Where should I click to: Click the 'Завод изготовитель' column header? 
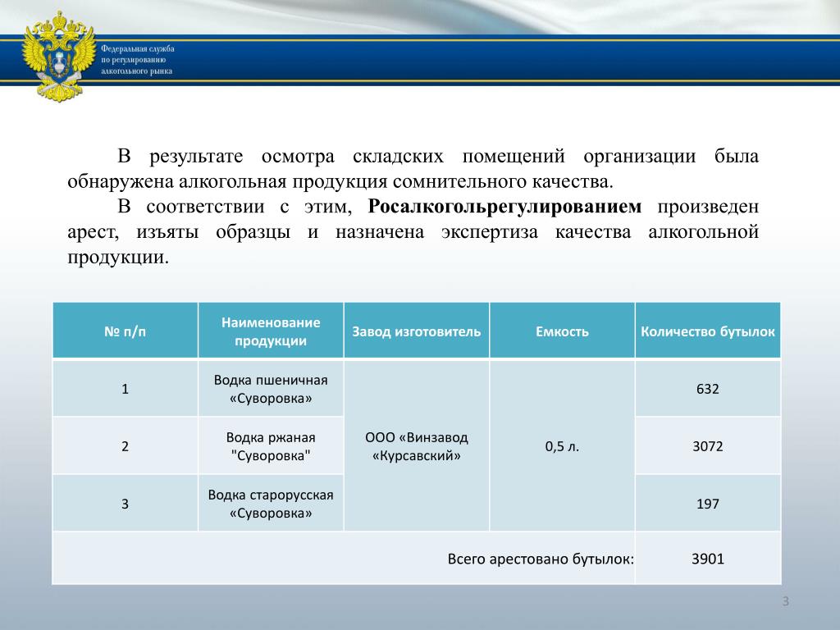point(416,331)
